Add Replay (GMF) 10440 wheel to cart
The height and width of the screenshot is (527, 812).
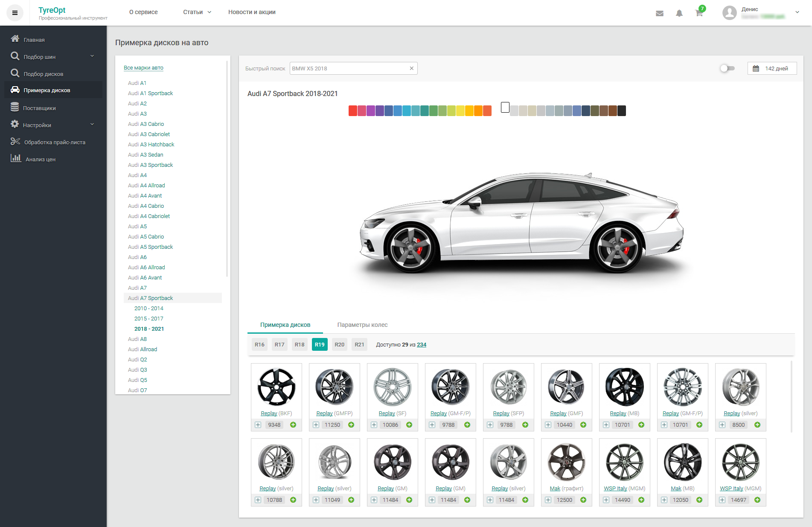point(583,425)
